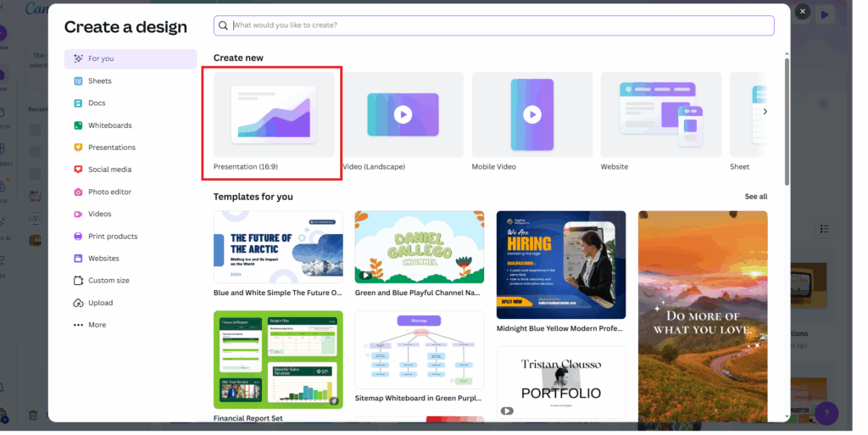Open the For you sparkle icon
Screen dimensions: 868x435
(x=78, y=59)
